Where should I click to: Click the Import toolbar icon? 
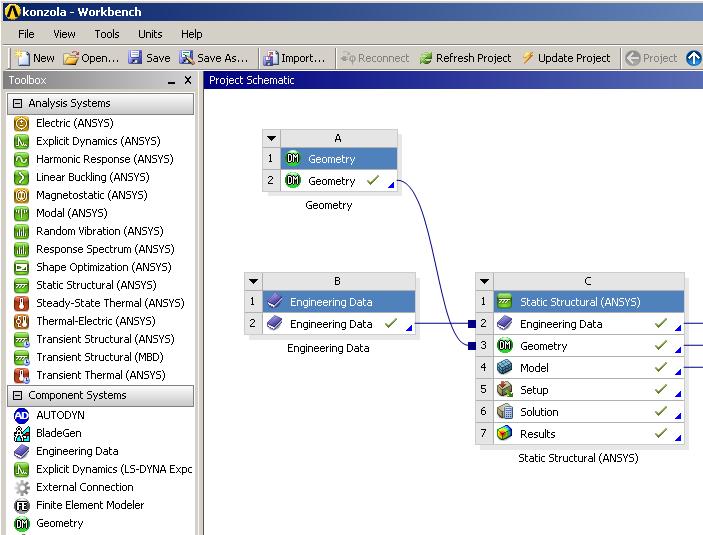(x=270, y=58)
